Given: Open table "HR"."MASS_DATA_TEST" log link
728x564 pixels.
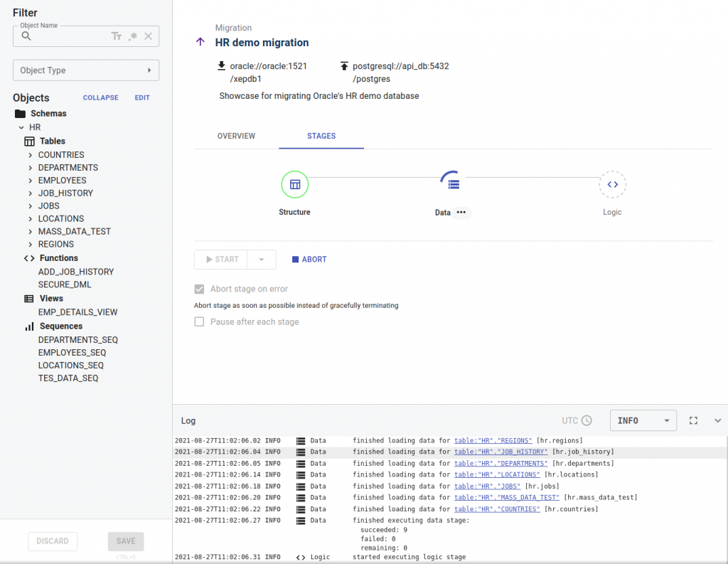Looking at the screenshot, I should click(506, 497).
